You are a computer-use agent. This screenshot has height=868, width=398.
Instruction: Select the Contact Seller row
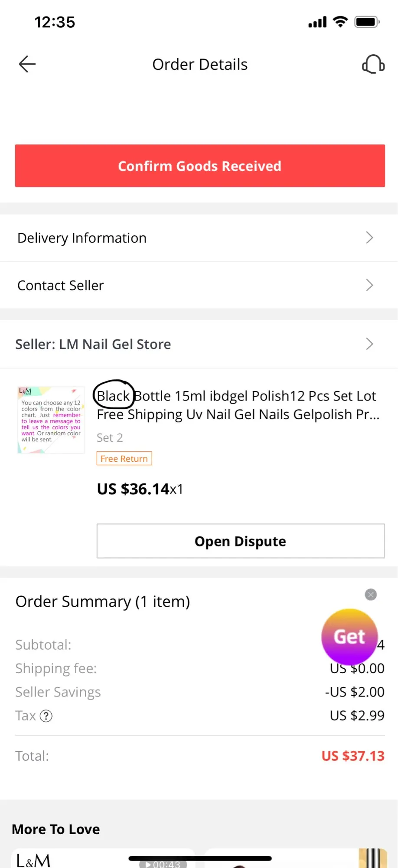(x=173, y=285)
